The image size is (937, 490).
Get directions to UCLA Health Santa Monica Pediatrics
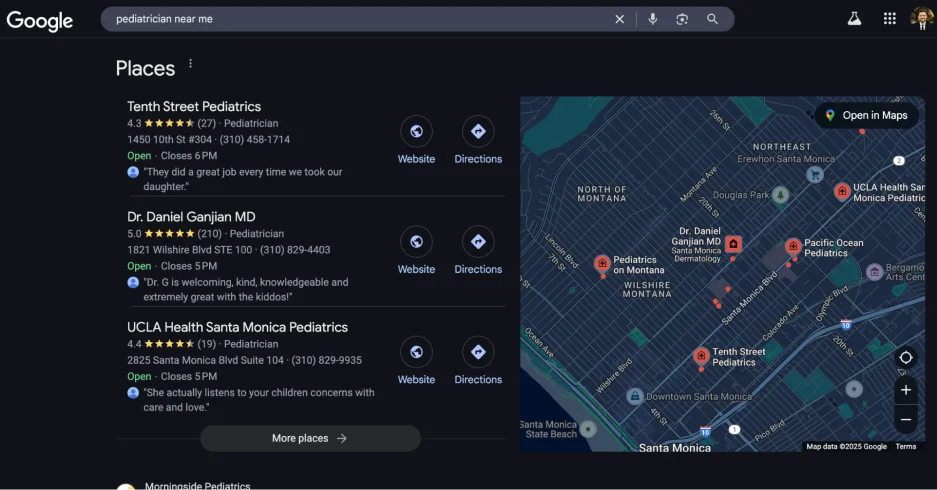point(478,352)
